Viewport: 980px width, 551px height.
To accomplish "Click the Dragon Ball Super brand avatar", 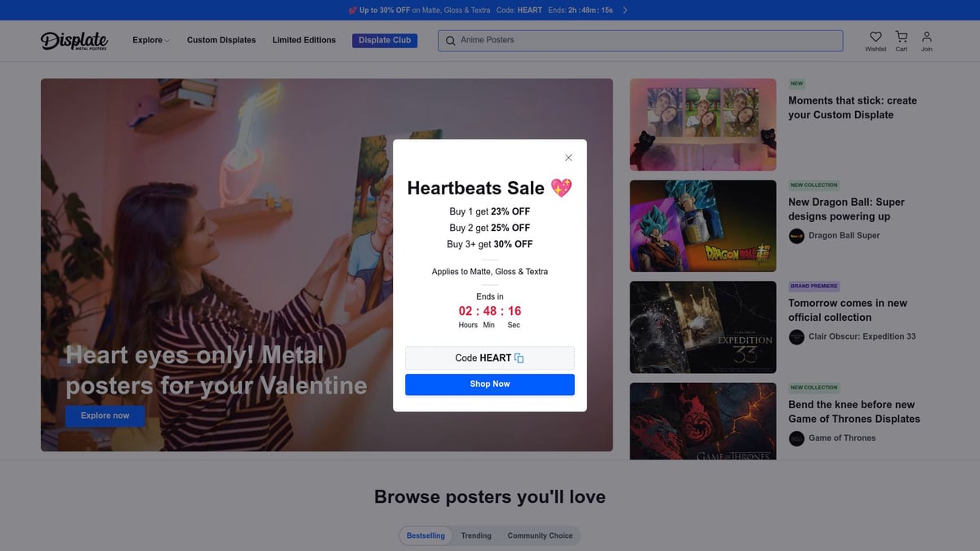I will coord(796,236).
